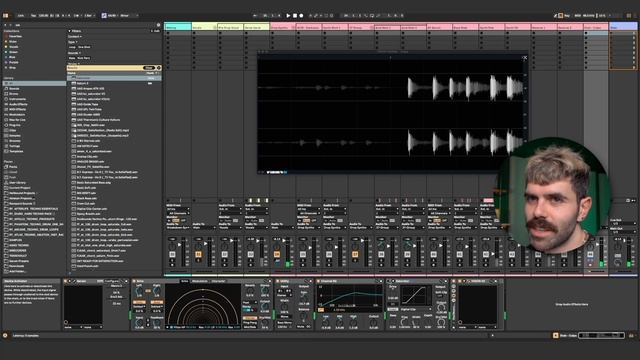640x360 pixels.
Task: Click the help view icon in status bar
Action: (x=5, y=336)
